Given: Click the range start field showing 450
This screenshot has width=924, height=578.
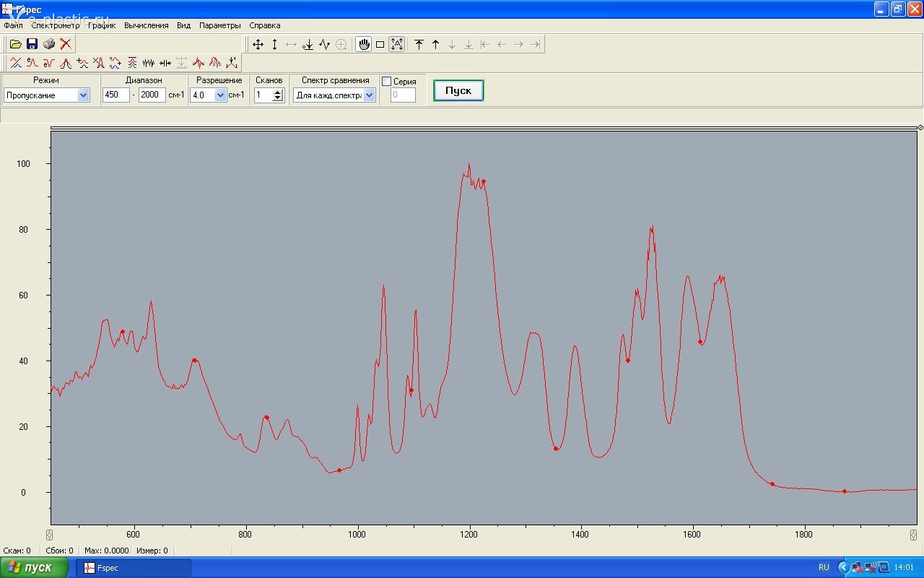Looking at the screenshot, I should pyautogui.click(x=115, y=95).
